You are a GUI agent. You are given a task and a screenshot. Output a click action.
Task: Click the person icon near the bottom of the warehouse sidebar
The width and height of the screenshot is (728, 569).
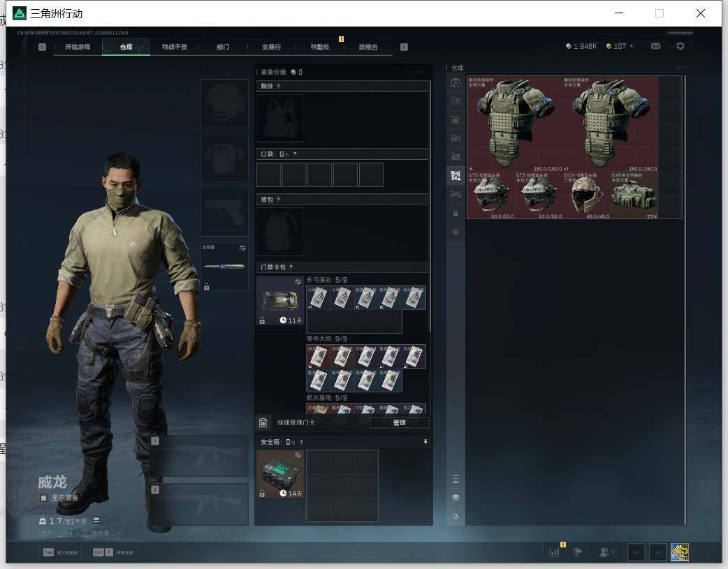456,479
